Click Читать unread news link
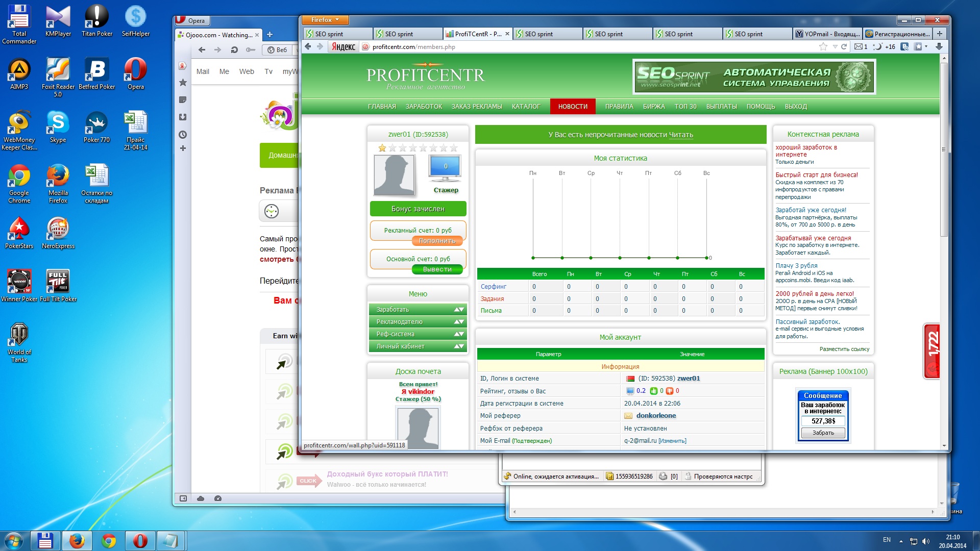 pos(681,135)
